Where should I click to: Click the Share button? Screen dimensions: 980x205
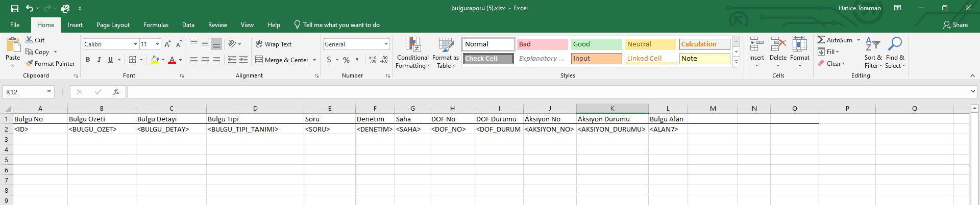[955, 25]
